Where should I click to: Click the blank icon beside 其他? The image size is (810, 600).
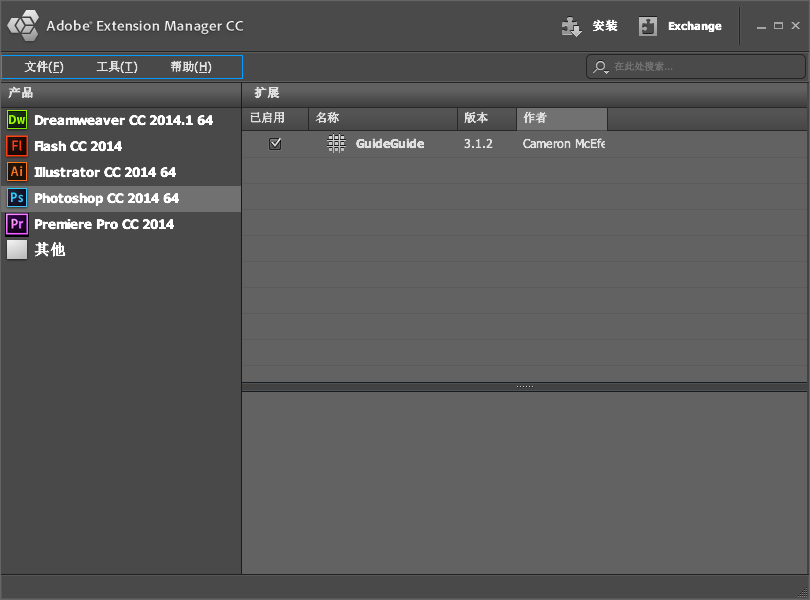coord(17,250)
